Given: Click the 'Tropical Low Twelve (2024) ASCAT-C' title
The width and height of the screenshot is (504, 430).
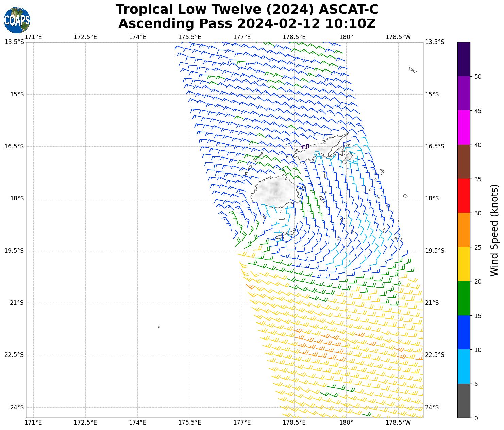Looking at the screenshot, I should (x=247, y=10).
